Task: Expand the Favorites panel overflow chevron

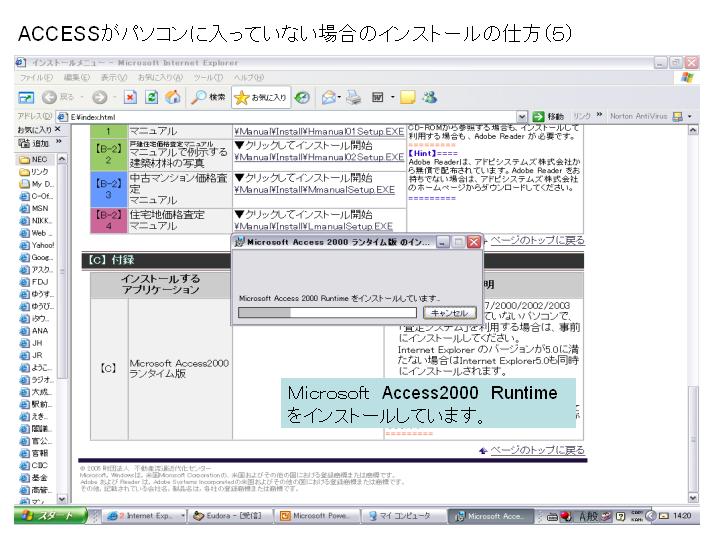Action: click(x=59, y=141)
